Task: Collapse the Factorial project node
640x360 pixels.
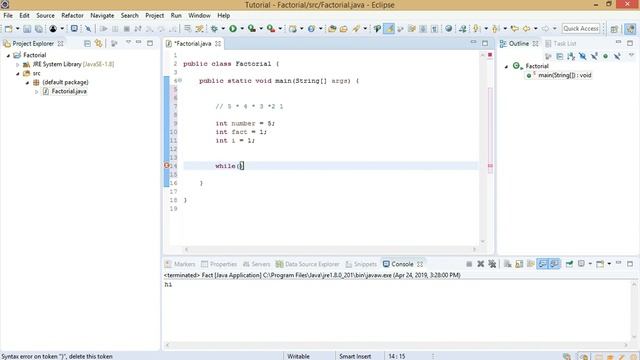Action: coord(8,55)
